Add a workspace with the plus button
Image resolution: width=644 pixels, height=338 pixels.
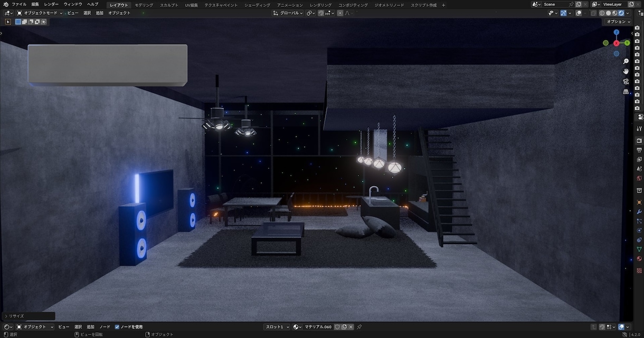pos(443,5)
